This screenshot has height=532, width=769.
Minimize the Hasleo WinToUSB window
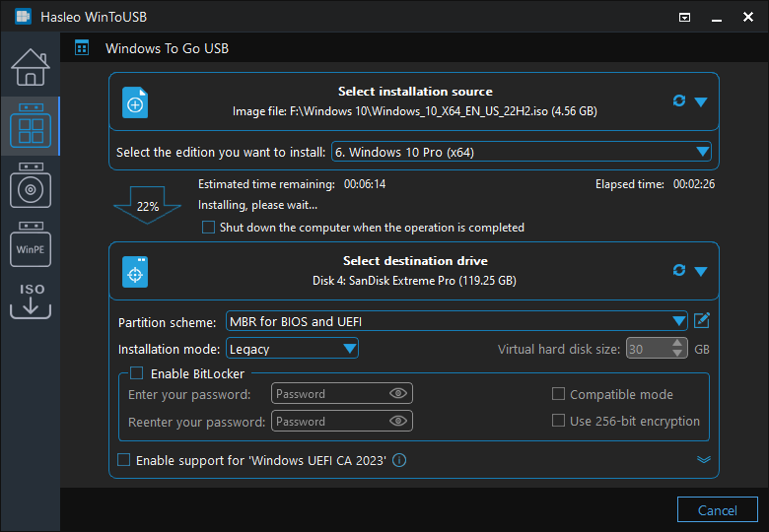click(x=717, y=19)
